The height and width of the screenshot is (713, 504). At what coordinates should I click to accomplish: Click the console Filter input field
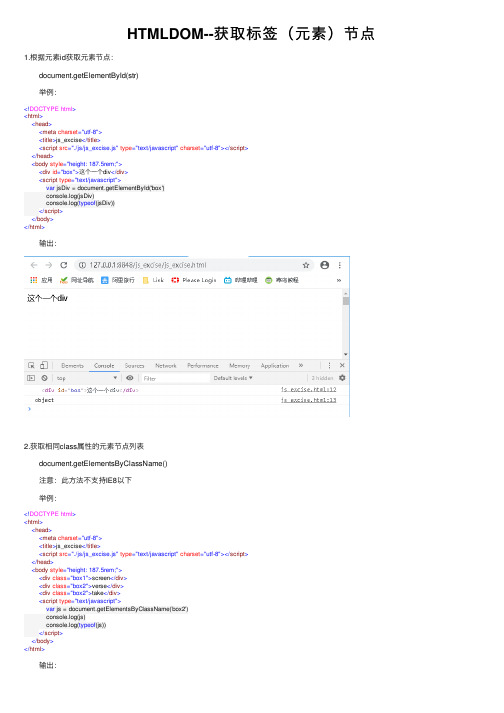click(x=175, y=378)
